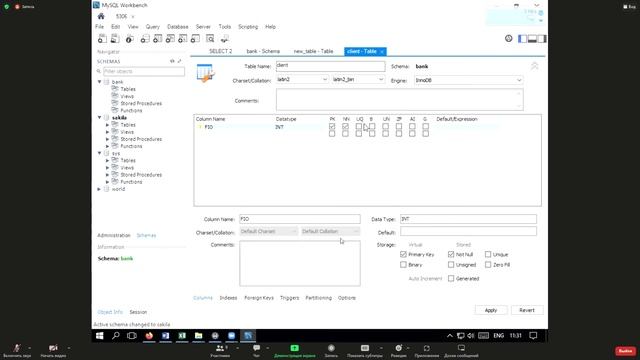Viewport: 640px width, 360px height.
Task: Toggle the right sidebar panel icon
Action: [x=542, y=39]
